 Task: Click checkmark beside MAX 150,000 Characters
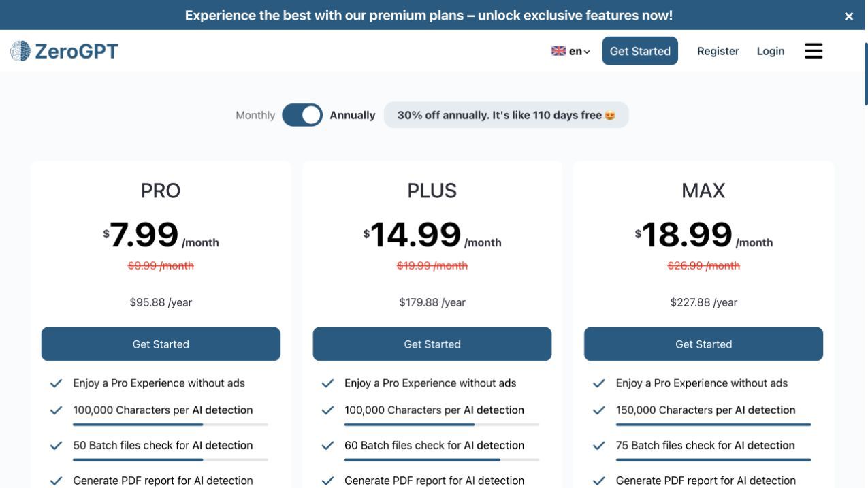pos(599,410)
